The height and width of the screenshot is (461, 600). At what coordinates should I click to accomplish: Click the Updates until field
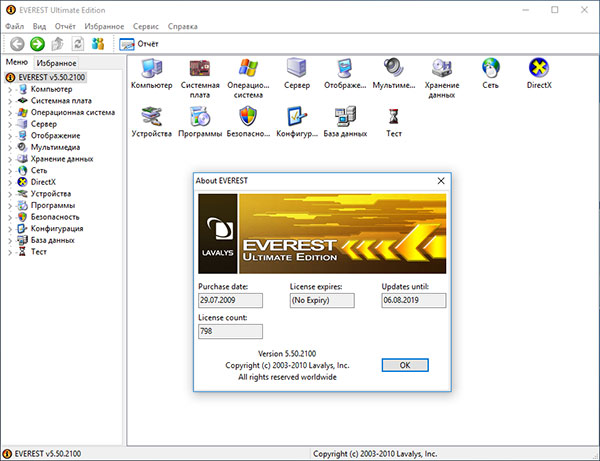(x=414, y=300)
